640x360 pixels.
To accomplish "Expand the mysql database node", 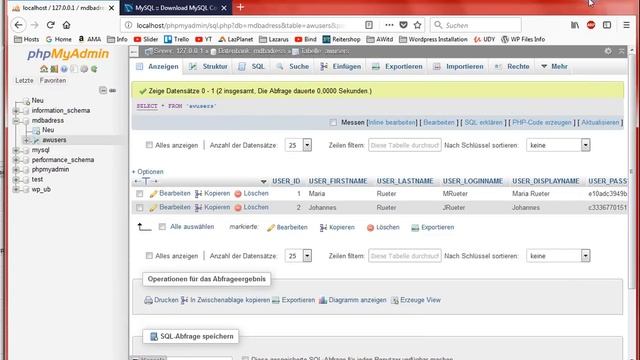I will (x=16, y=150).
